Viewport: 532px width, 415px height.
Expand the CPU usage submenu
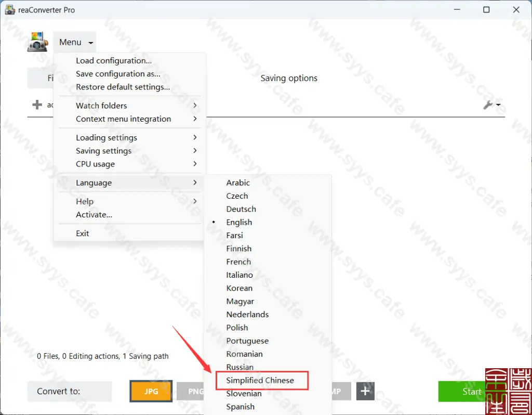pos(129,164)
